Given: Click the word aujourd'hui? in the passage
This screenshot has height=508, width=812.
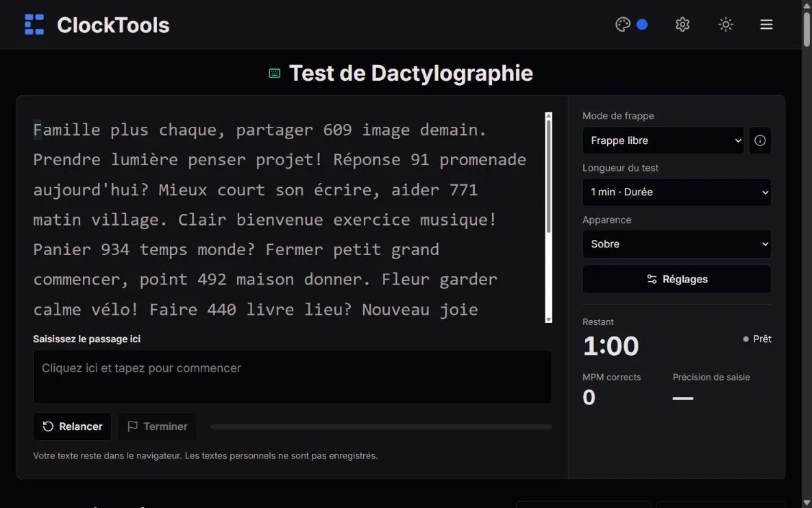Looking at the screenshot, I should coord(91,190).
